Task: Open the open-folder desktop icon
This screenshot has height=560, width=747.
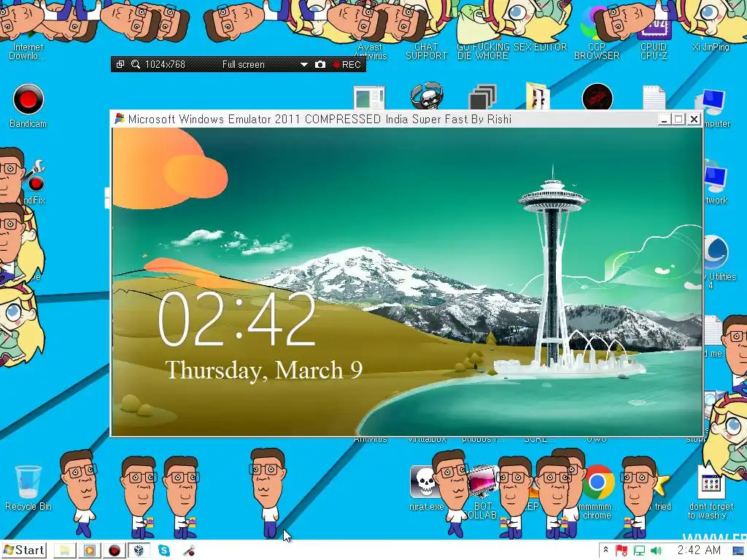Action: click(538, 96)
